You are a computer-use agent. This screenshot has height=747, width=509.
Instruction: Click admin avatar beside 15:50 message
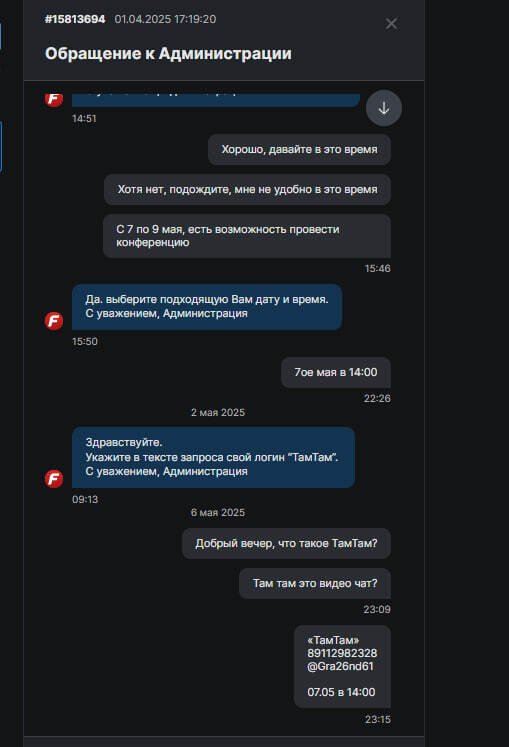(54, 321)
